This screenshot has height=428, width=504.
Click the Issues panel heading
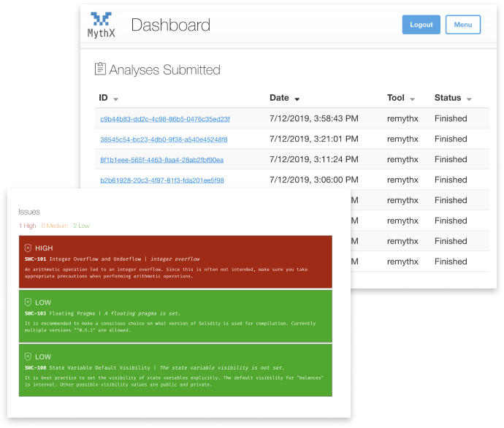pos(29,212)
